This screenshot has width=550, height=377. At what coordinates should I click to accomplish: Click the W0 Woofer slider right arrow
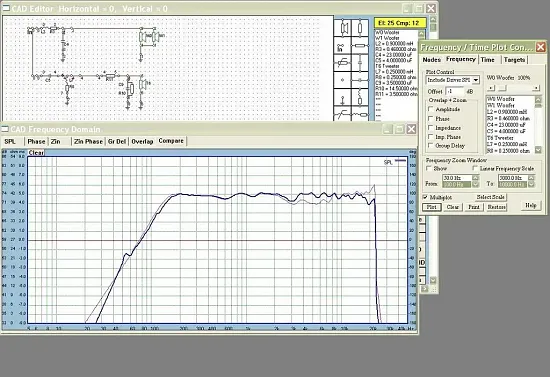536,88
